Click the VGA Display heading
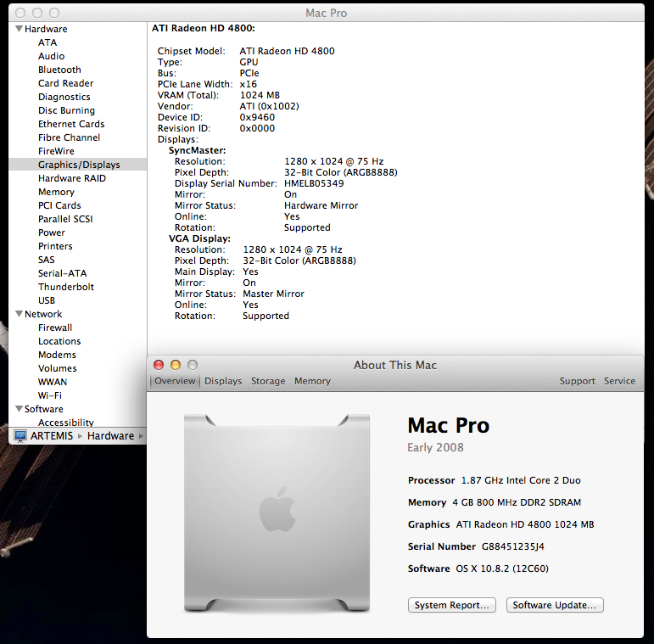Viewport: 654px width, 644px height. tap(199, 238)
